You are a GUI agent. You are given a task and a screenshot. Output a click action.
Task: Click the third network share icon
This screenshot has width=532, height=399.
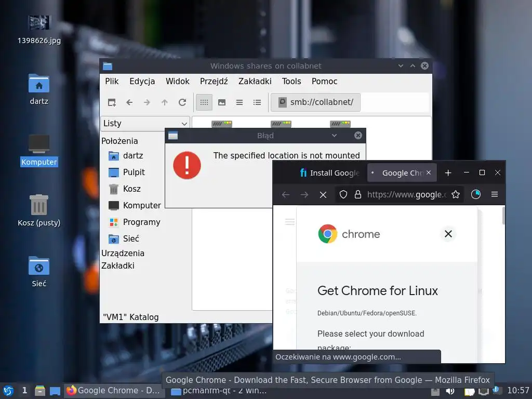340,124
